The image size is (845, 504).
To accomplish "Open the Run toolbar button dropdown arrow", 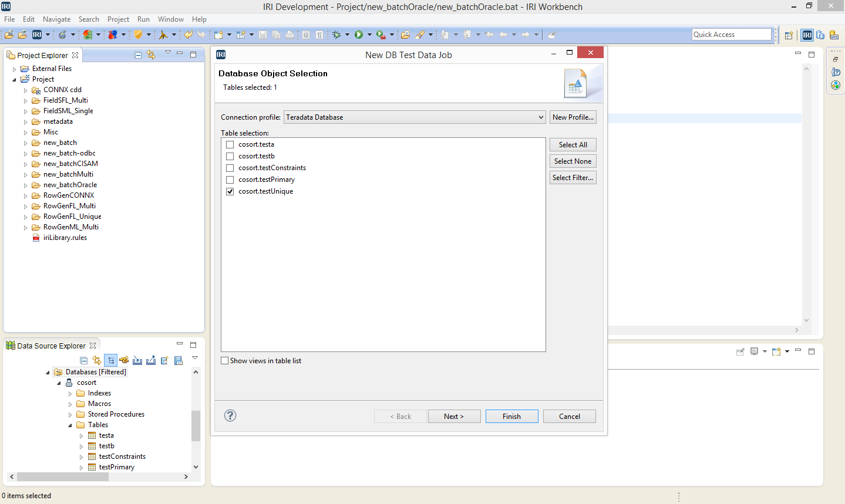I will click(x=369, y=35).
